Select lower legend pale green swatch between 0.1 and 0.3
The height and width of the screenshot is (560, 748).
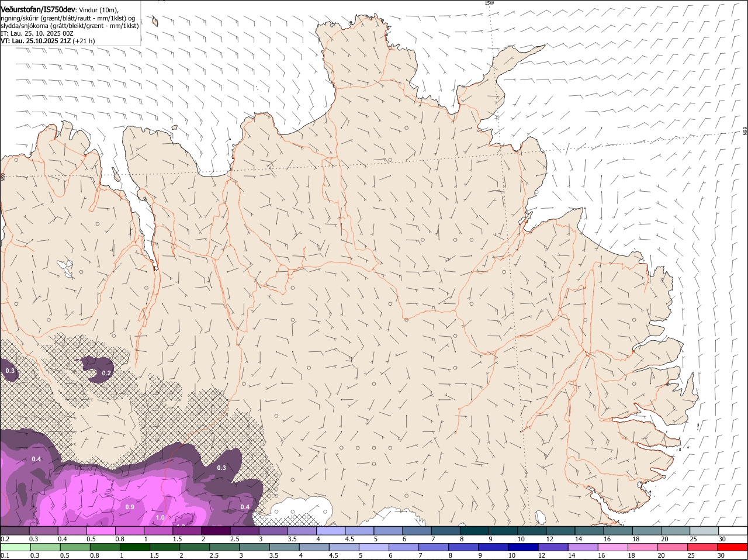coord(15,547)
